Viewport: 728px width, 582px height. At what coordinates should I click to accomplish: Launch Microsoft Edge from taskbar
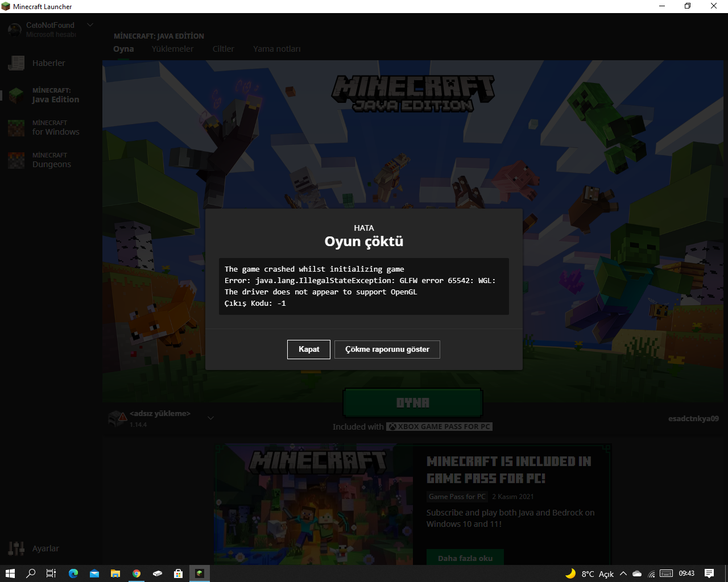point(73,573)
